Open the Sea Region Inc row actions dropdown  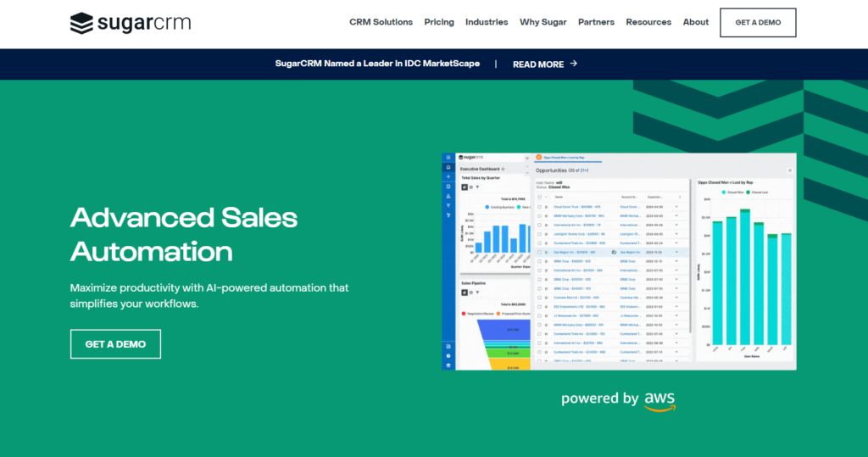(676, 253)
